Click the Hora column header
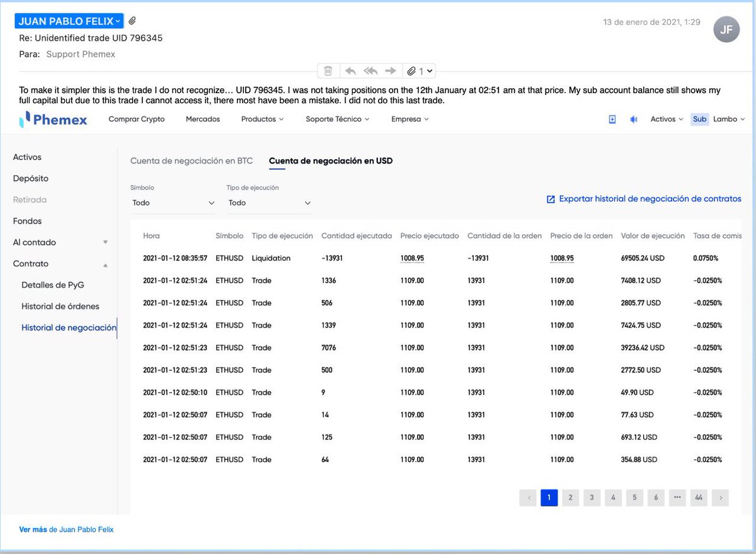Image resolution: width=756 pixels, height=554 pixels. click(151, 236)
